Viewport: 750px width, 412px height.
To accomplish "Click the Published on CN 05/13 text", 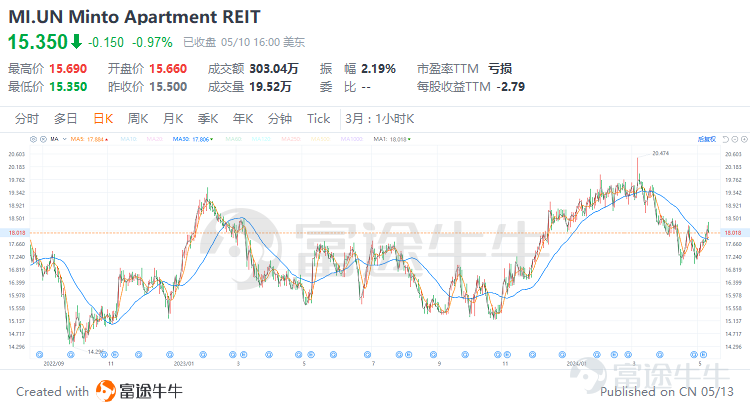I will point(667,392).
